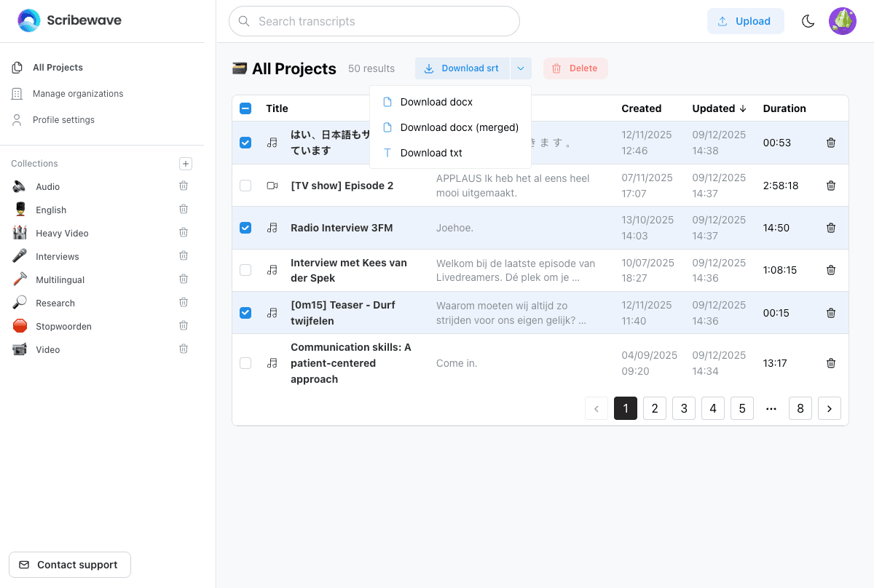Uncheck the [0m15] Teaser row checkbox
This screenshot has height=588, width=874.
point(245,312)
